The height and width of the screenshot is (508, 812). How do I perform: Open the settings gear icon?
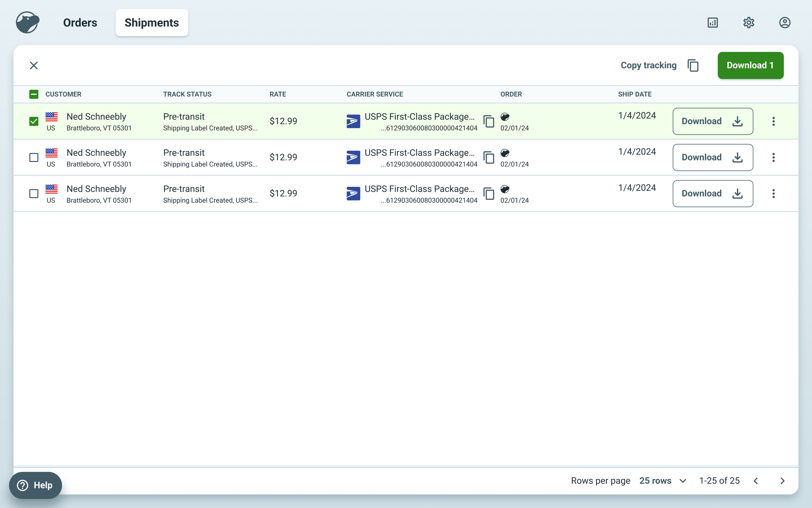point(749,23)
